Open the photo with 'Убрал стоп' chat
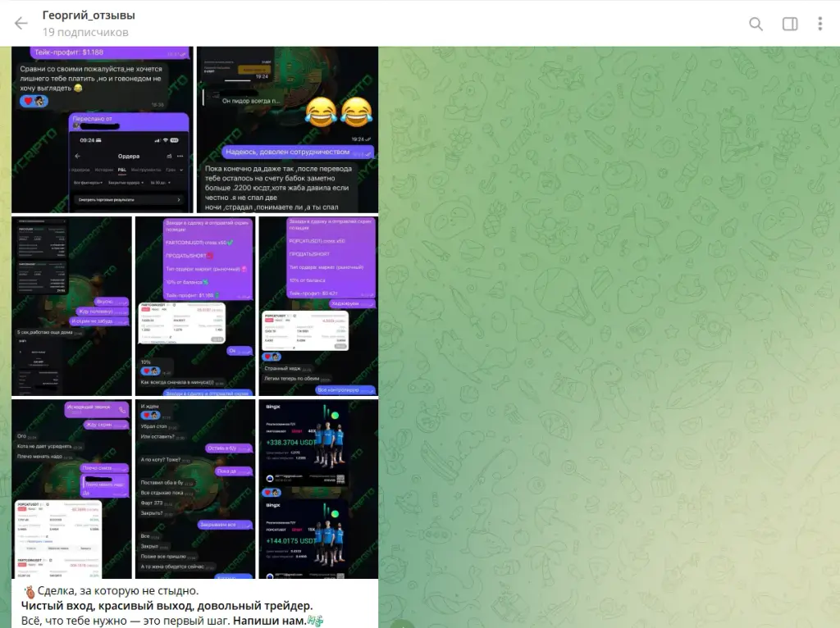The image size is (840, 628). click(x=195, y=489)
